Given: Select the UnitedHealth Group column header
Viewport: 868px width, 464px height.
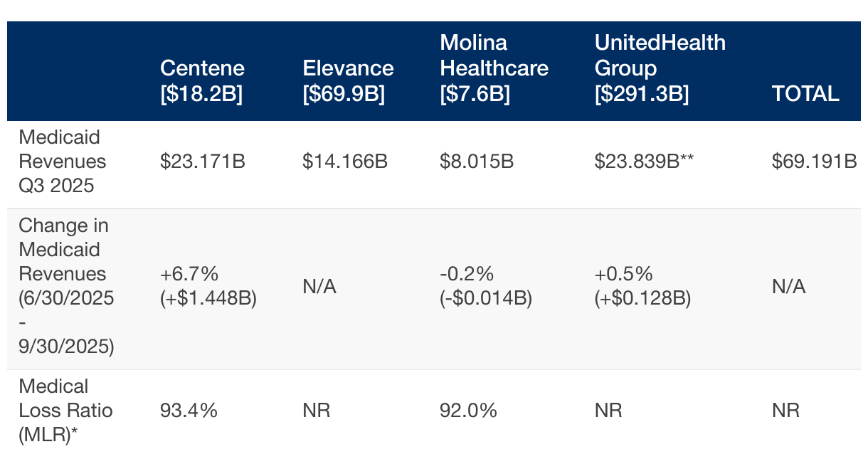Looking at the screenshot, I should pos(660,68).
